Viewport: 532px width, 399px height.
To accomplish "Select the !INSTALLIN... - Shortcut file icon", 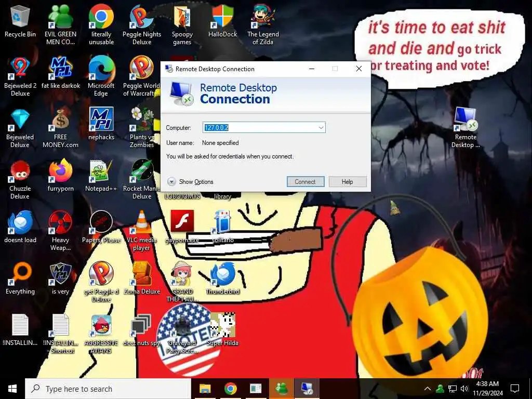I will coord(60,334).
